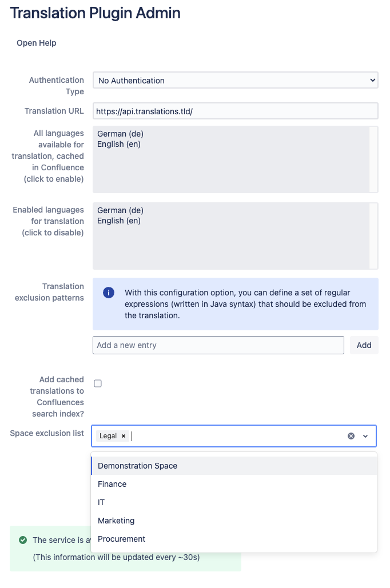Image resolution: width=390 pixels, height=588 pixels.
Task: Disable English (en) in enabled languages list
Action: (119, 221)
